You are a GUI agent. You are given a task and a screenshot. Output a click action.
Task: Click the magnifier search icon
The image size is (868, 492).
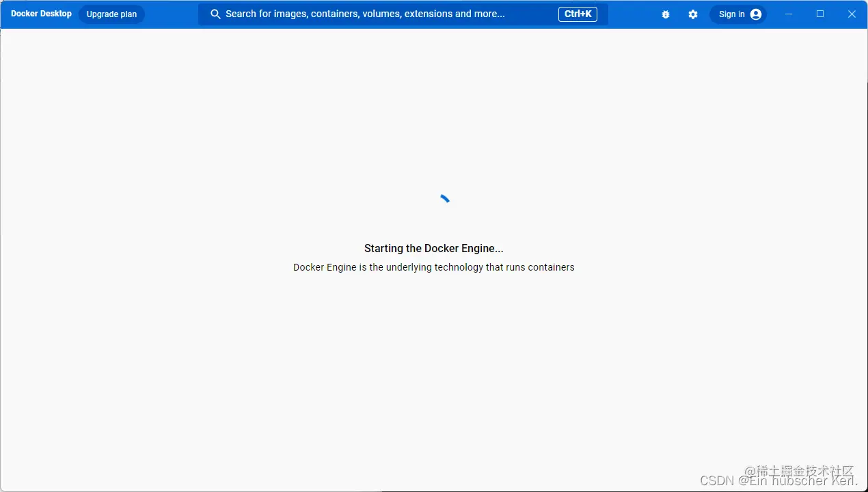point(215,14)
